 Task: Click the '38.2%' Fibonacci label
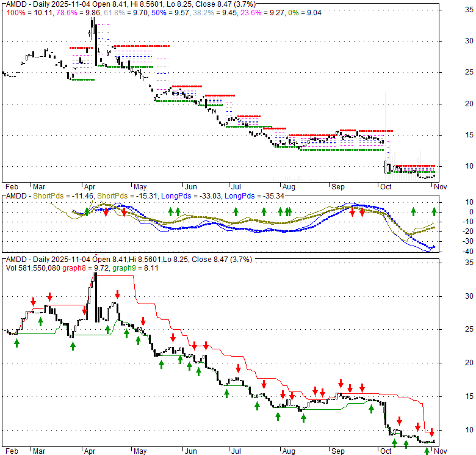203,13
